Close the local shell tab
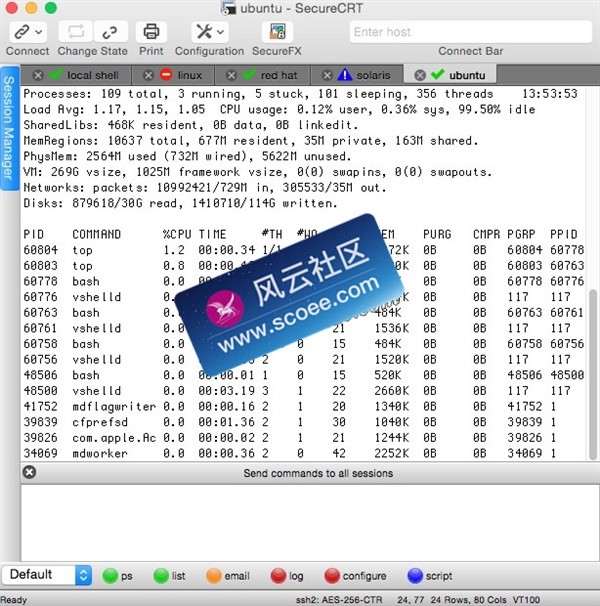 pos(38,75)
